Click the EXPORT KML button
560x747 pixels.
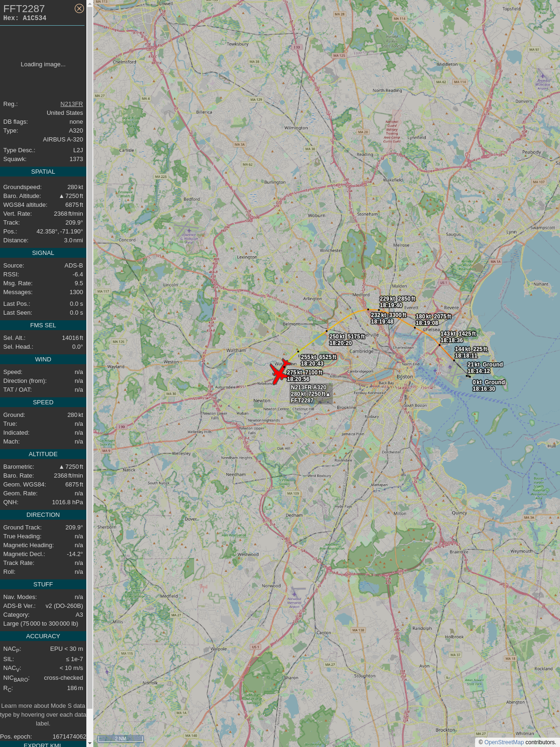[43, 745]
